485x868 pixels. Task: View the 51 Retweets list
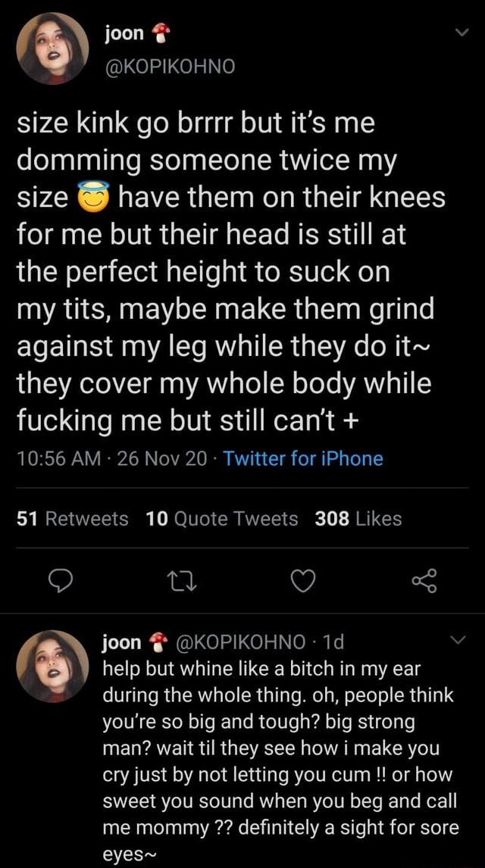click(73, 519)
